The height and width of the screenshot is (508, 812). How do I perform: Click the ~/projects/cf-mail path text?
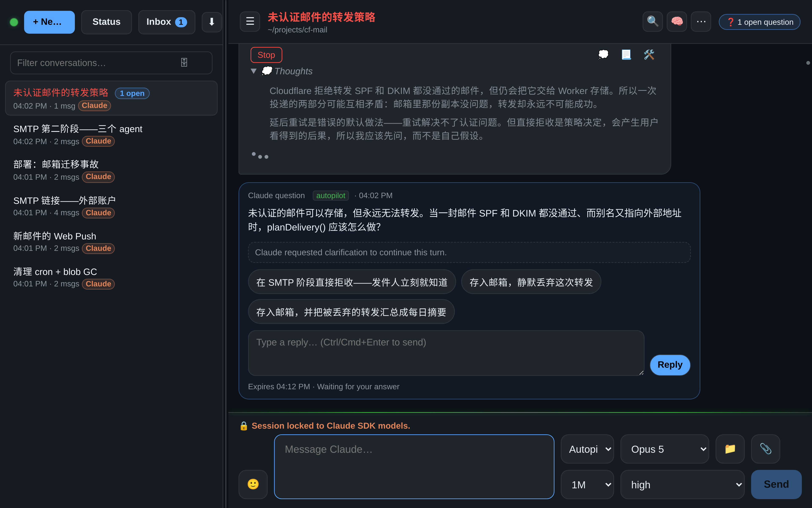[297, 30]
